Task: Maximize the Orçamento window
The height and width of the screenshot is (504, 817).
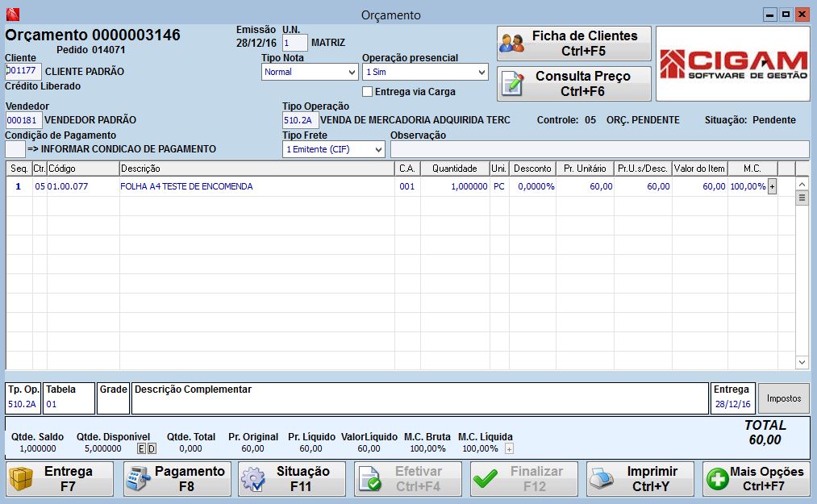Action: point(786,15)
